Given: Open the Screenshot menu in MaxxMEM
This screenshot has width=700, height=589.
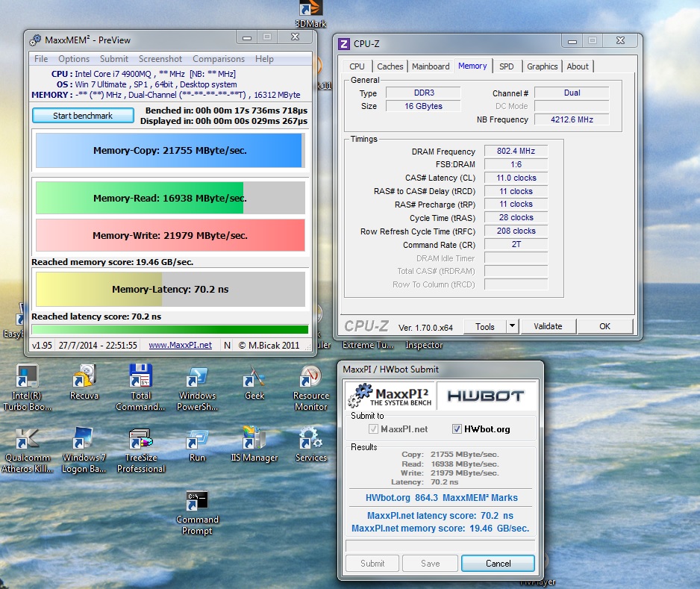Looking at the screenshot, I should tap(160, 59).
